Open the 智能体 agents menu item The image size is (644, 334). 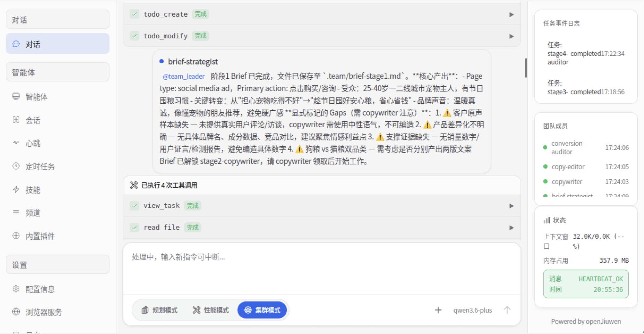pos(58,97)
